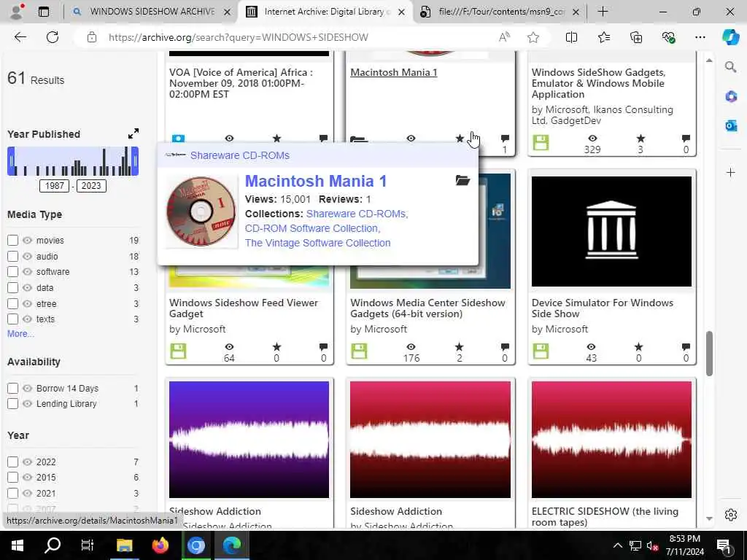This screenshot has width=747, height=560.
Task: Toggle eye icon beside movies
Action: (27, 241)
